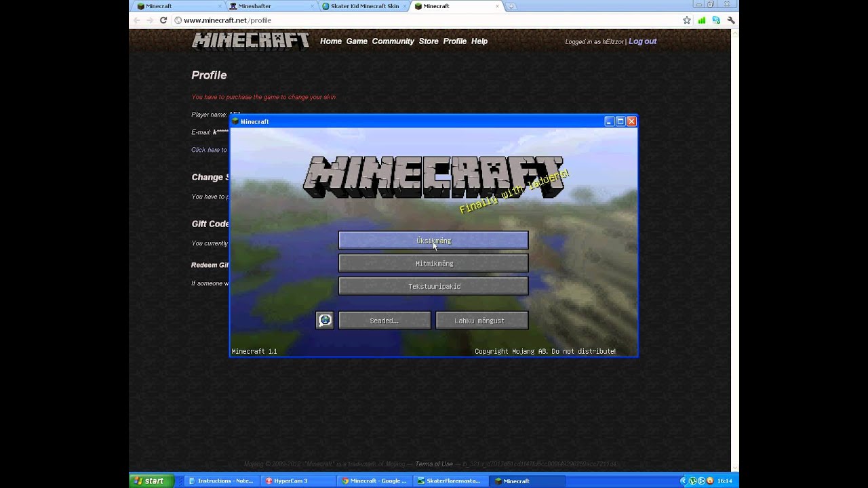This screenshot has width=868, height=488.
Task: Click the Minecraft website logo
Action: click(250, 41)
